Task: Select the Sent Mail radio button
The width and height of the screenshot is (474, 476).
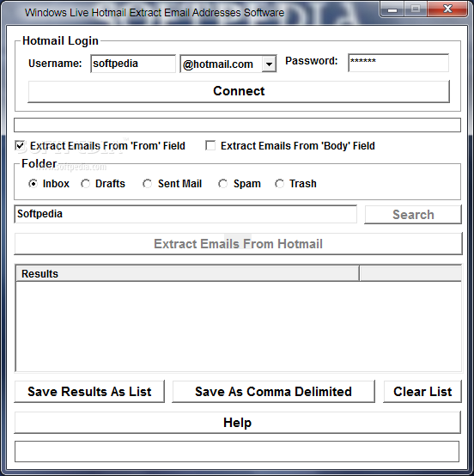Action: pyautogui.click(x=147, y=184)
